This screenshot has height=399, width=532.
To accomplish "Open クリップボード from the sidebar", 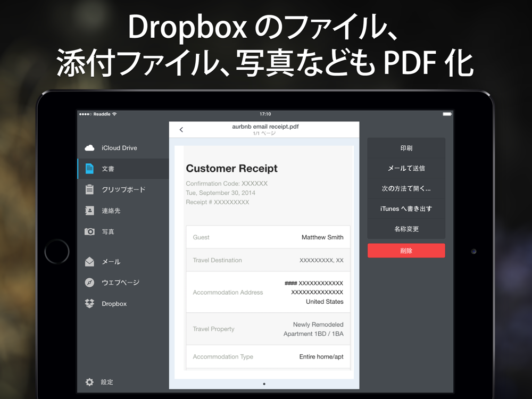I will coord(123,189).
